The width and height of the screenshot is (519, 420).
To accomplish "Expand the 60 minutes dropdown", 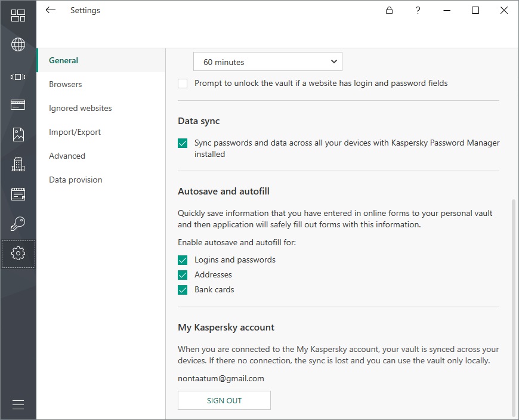I will click(267, 62).
